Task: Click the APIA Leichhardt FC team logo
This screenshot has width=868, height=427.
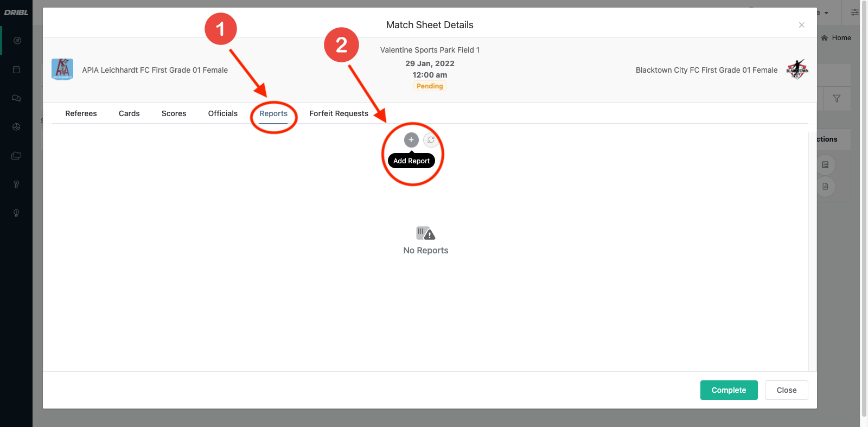Action: tap(62, 69)
